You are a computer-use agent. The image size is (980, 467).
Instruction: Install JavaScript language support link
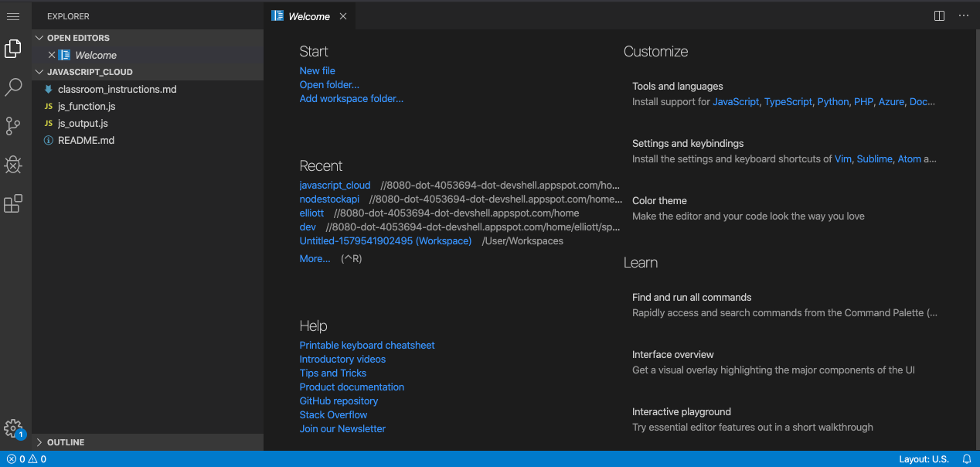click(x=736, y=101)
